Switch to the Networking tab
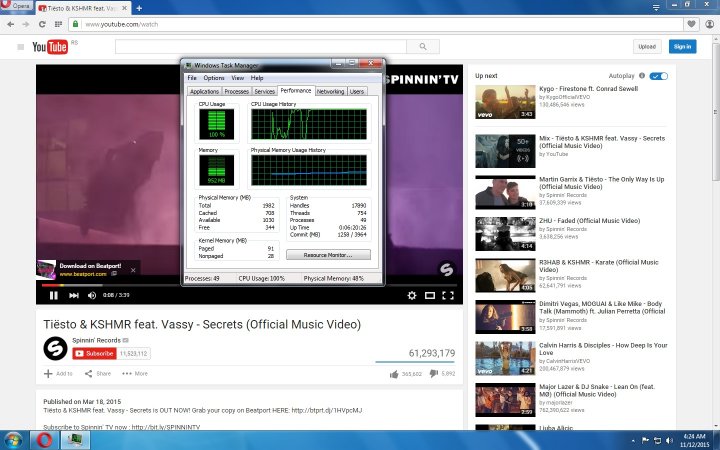The height and width of the screenshot is (450, 720). [330, 91]
